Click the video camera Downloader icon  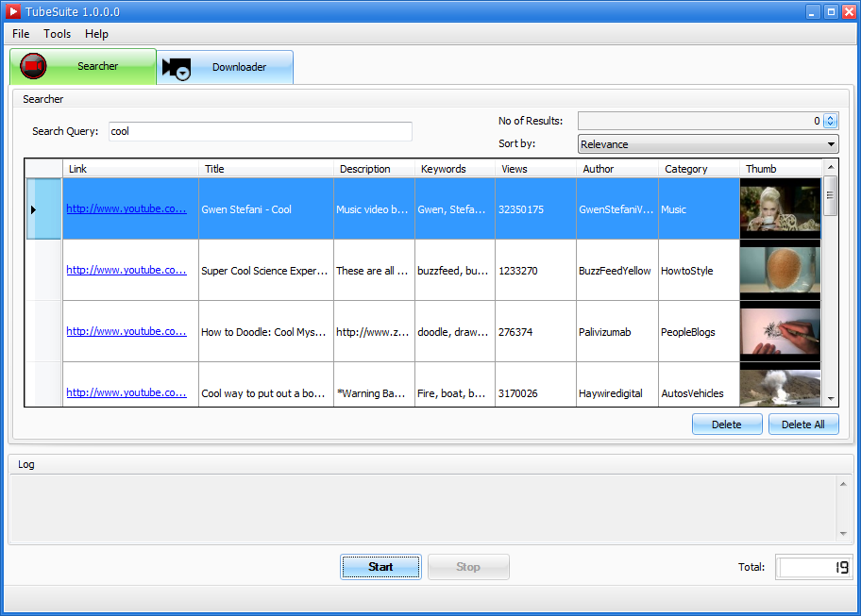[x=177, y=68]
